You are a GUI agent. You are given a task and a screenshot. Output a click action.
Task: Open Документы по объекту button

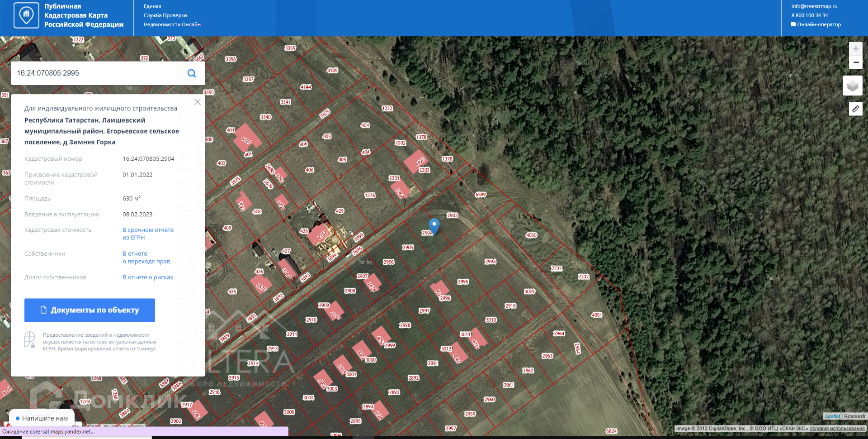point(90,310)
